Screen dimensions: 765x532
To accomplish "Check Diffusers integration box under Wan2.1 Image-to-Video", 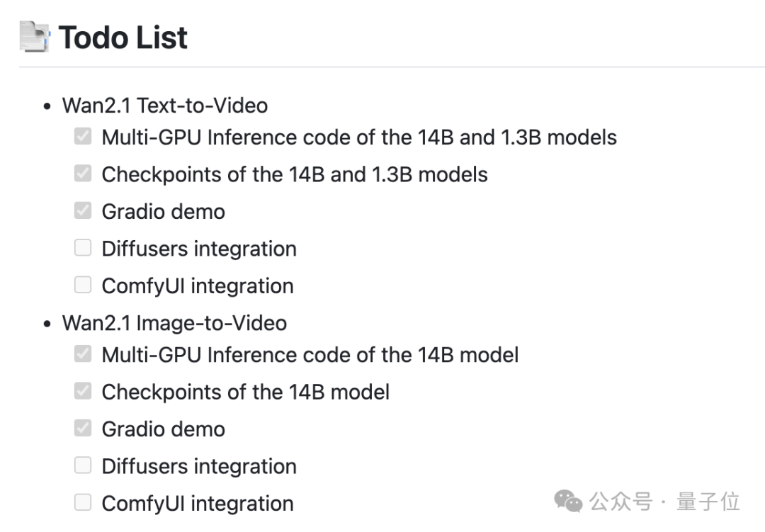I will [x=83, y=465].
